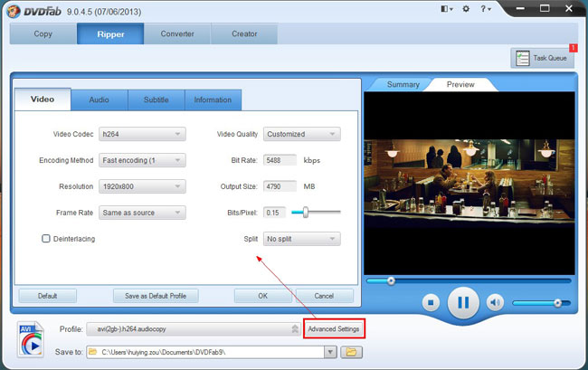588x370 pixels.
Task: Open the Resolution 1920x800 dropdown
Action: pos(142,186)
